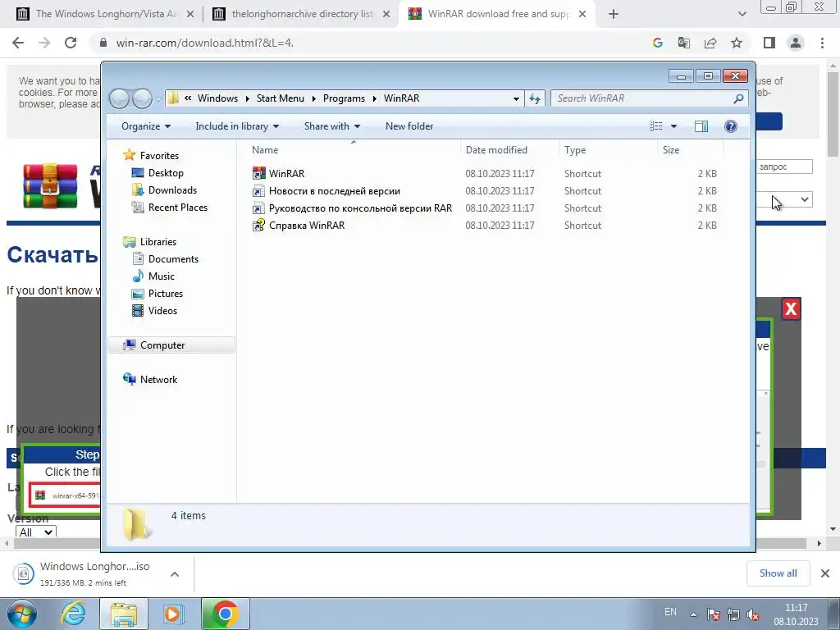This screenshot has width=840, height=630.
Task: Open the Share with dropdown
Action: point(331,126)
